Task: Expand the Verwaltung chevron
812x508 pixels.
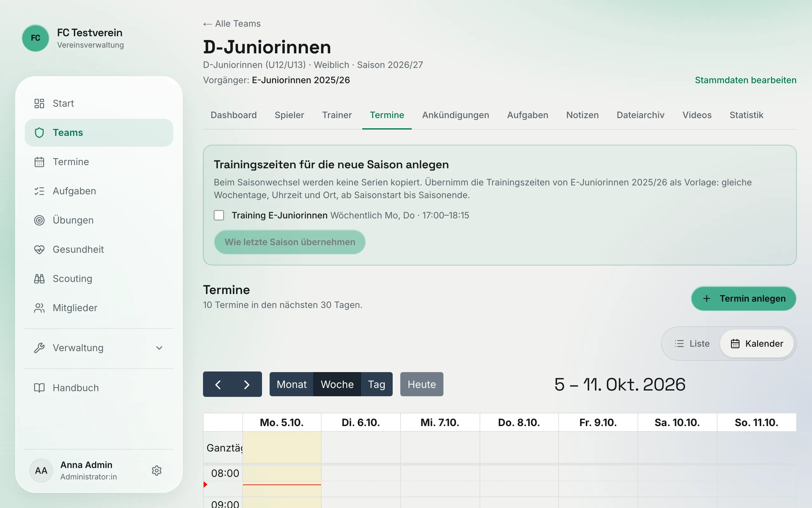Action: coord(159,348)
